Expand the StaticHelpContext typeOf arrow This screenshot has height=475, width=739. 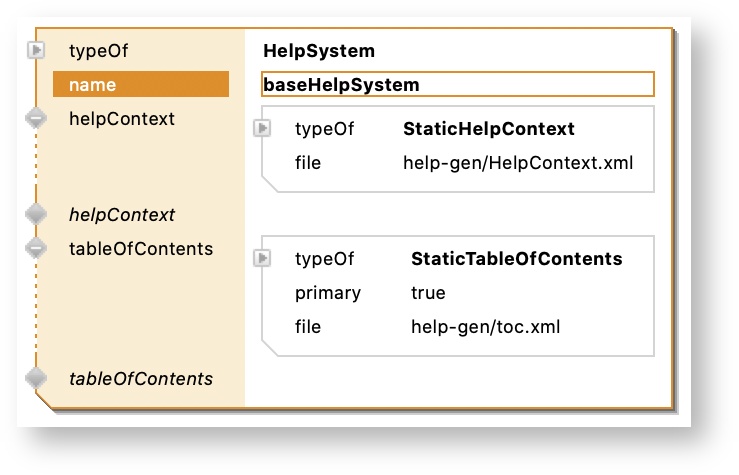point(263,128)
